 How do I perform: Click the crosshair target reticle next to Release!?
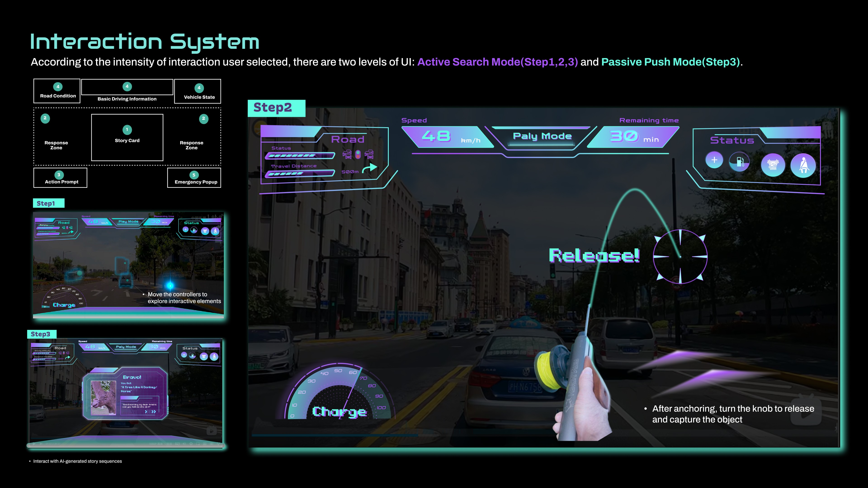pos(680,257)
